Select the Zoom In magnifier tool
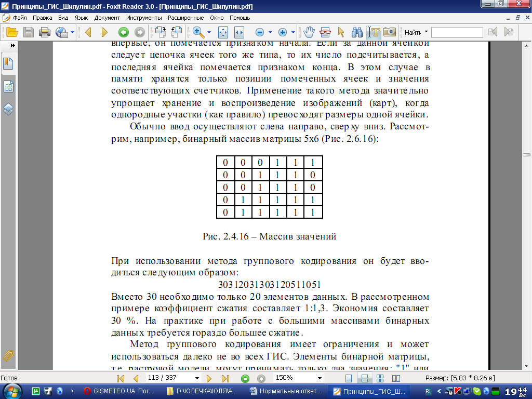This screenshot has height=399, width=532. tap(198, 32)
